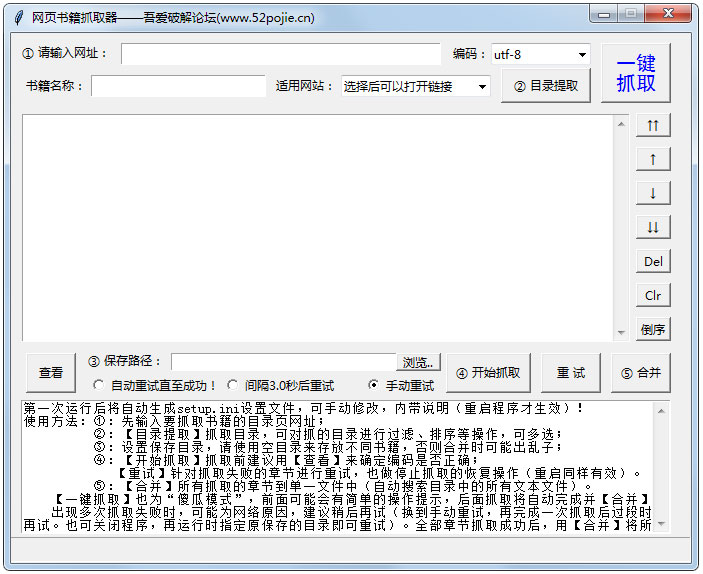Click the 目录提取 button
The image size is (703, 574).
(x=546, y=86)
